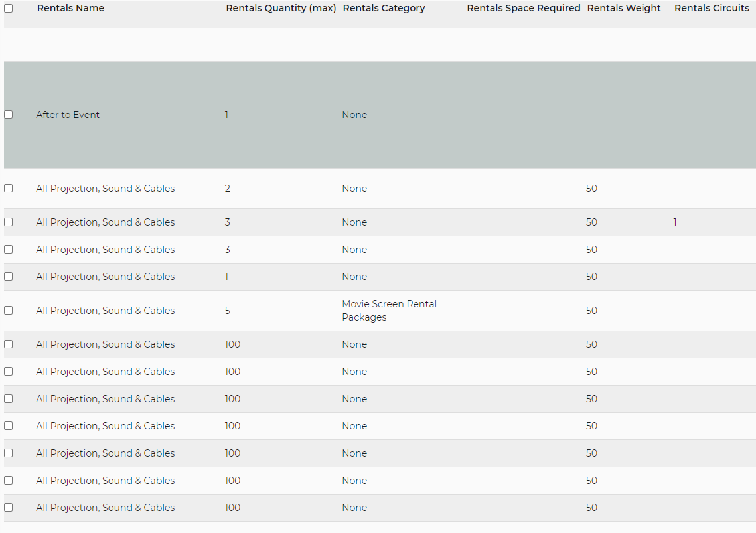Check the checkbox in the last table row
The height and width of the screenshot is (533, 756).
coord(8,508)
